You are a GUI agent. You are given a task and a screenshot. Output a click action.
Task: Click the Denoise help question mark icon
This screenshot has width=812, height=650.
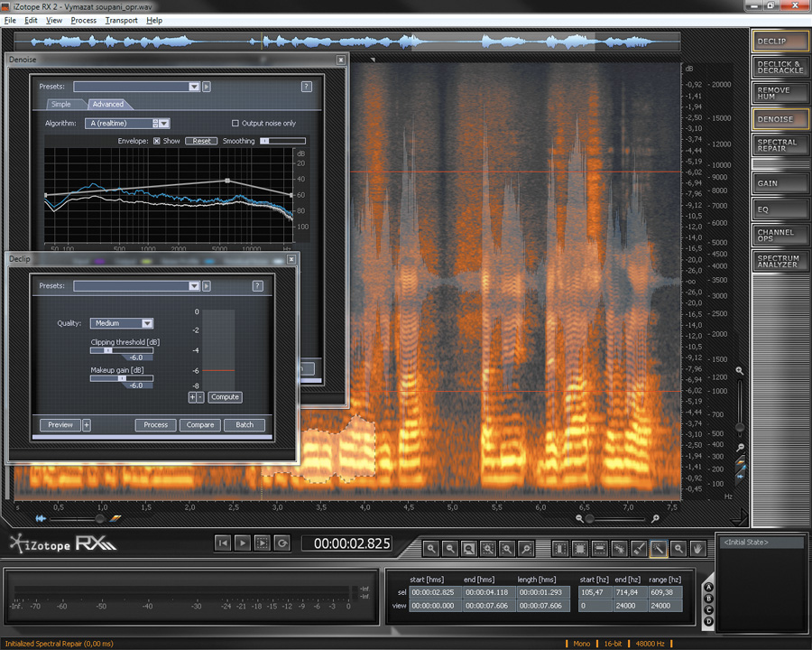coord(307,87)
